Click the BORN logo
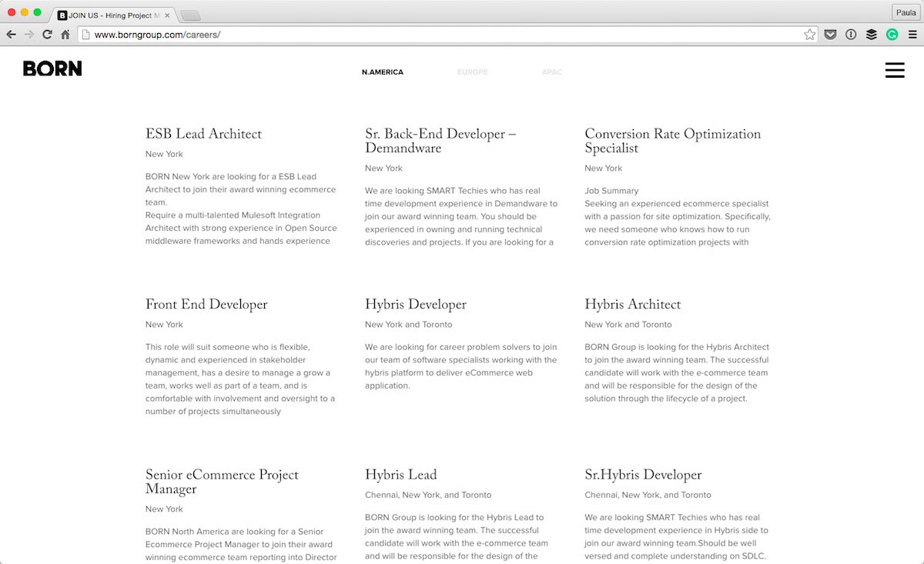Viewport: 924px width, 564px height. (x=52, y=68)
